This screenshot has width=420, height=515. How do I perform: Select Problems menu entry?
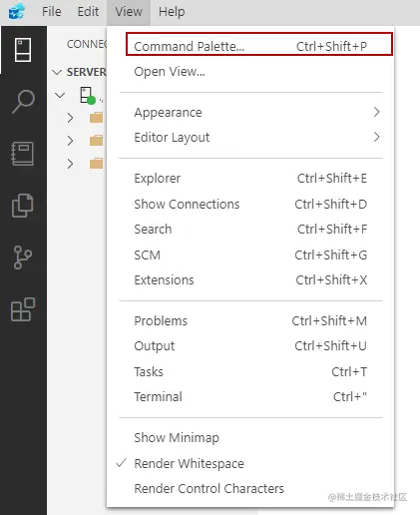point(250,321)
